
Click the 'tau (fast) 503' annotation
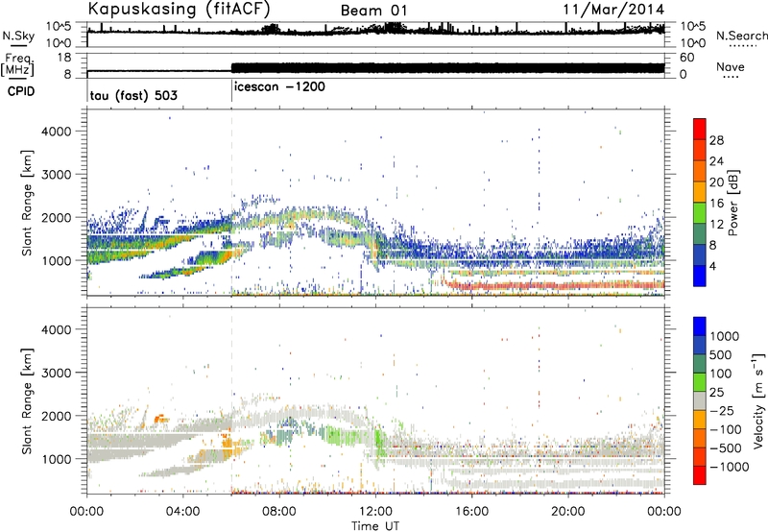click(x=133, y=95)
